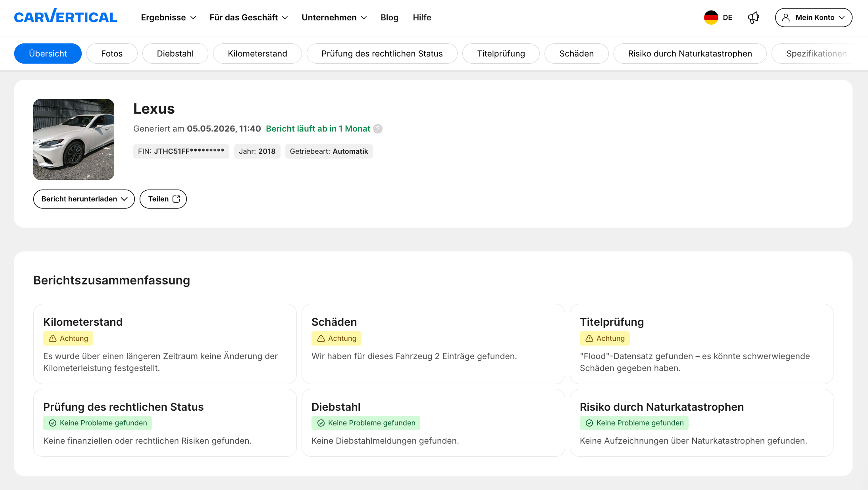Open the Mein Konto dropdown

[x=814, y=17]
